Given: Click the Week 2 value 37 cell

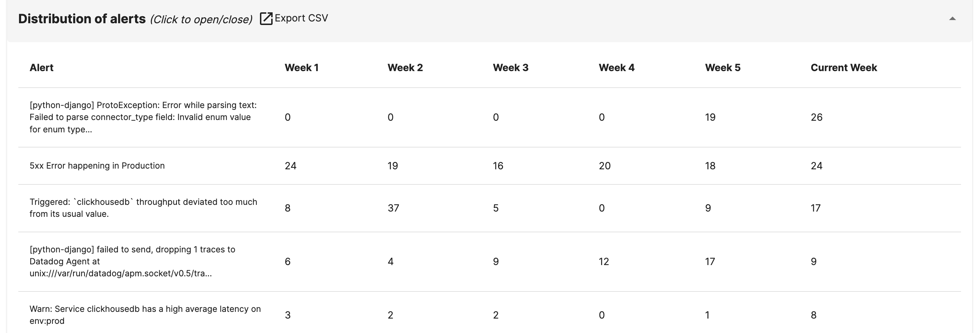Looking at the screenshot, I should click(x=393, y=208).
